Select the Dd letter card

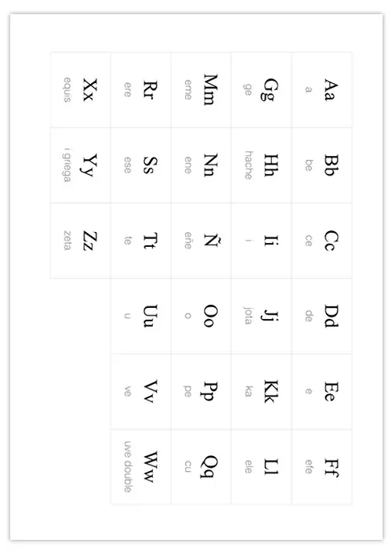coord(321,316)
